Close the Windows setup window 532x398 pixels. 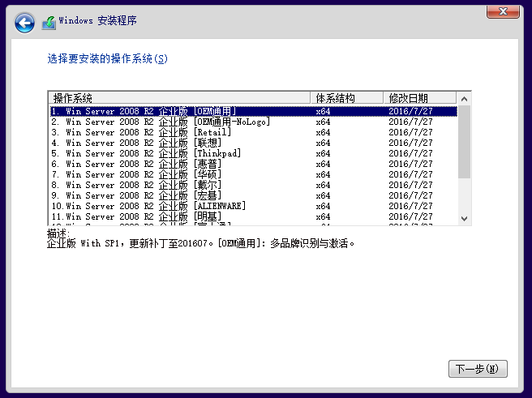503,12
